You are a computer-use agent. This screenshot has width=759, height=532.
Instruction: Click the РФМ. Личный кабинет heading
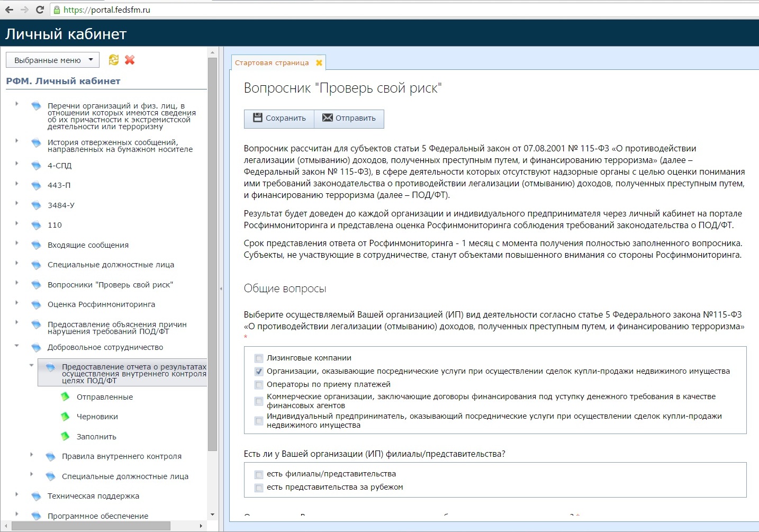[x=63, y=81]
